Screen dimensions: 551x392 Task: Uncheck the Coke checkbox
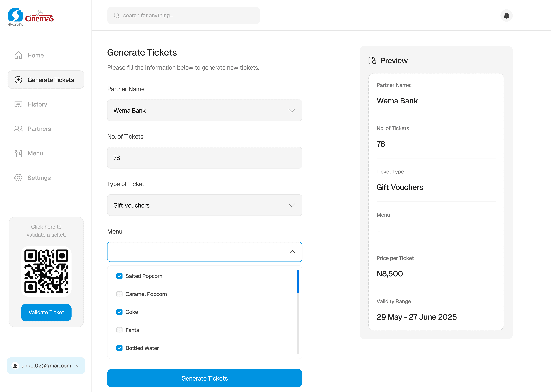(119, 312)
